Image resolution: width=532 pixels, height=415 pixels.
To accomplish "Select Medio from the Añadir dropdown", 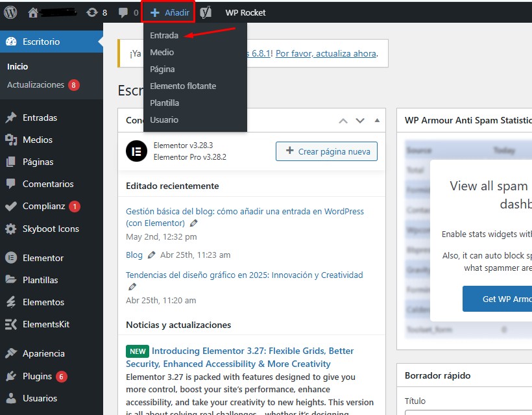I will pos(162,53).
